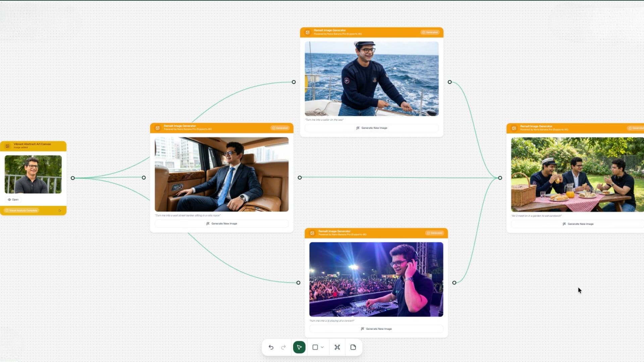
Task: Click the image icon on Vibrant Abstract Art Canvas header
Action: coord(7,145)
